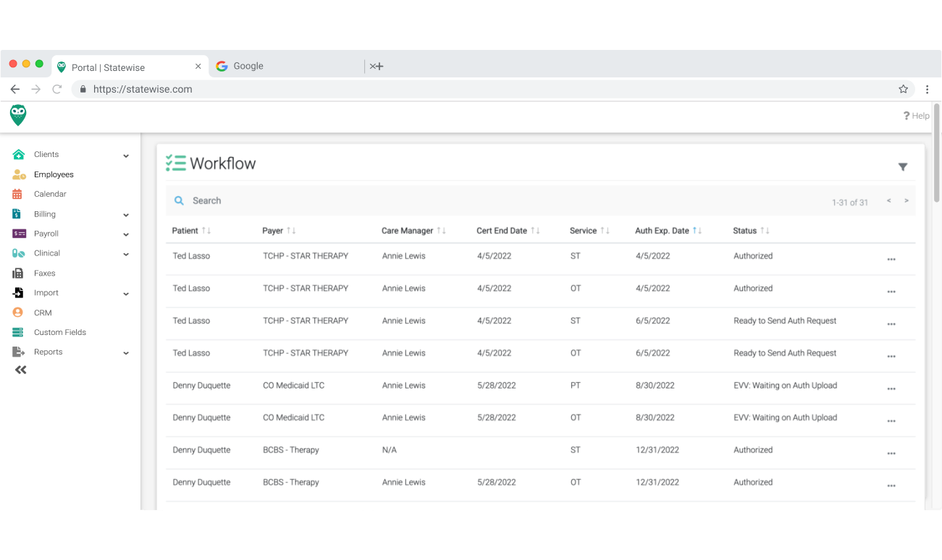The image size is (942, 560).
Task: Open row menu for Ted Lasso OT 4/5/2022 authorization
Action: 891,292
